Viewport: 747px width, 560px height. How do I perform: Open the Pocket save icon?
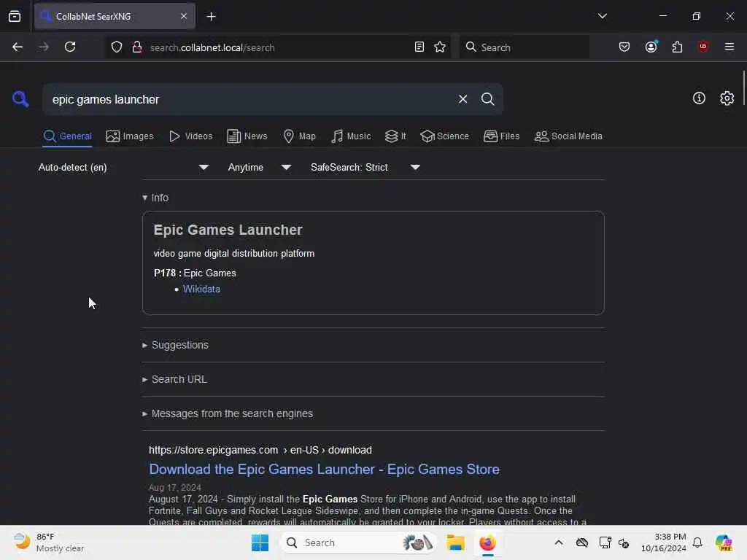[x=624, y=47]
